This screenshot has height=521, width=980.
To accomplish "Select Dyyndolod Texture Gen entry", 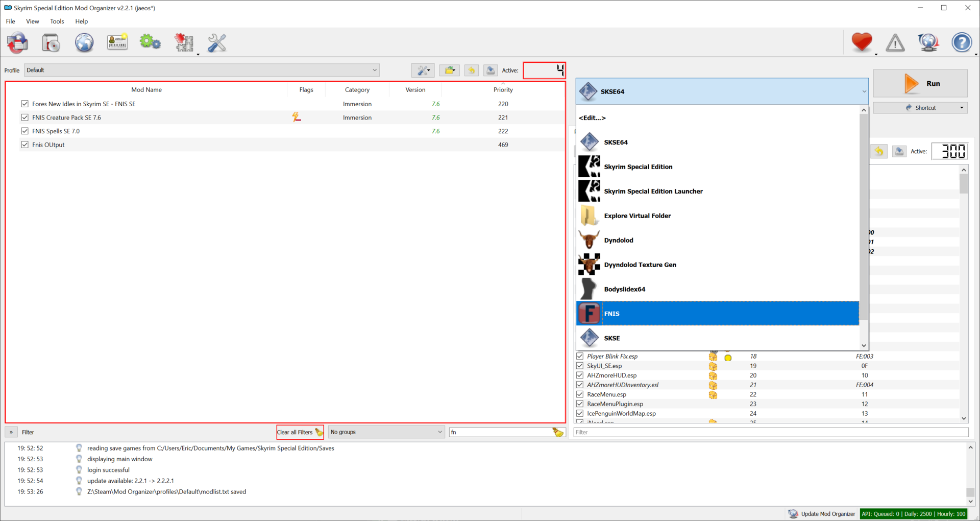I will (x=718, y=265).
